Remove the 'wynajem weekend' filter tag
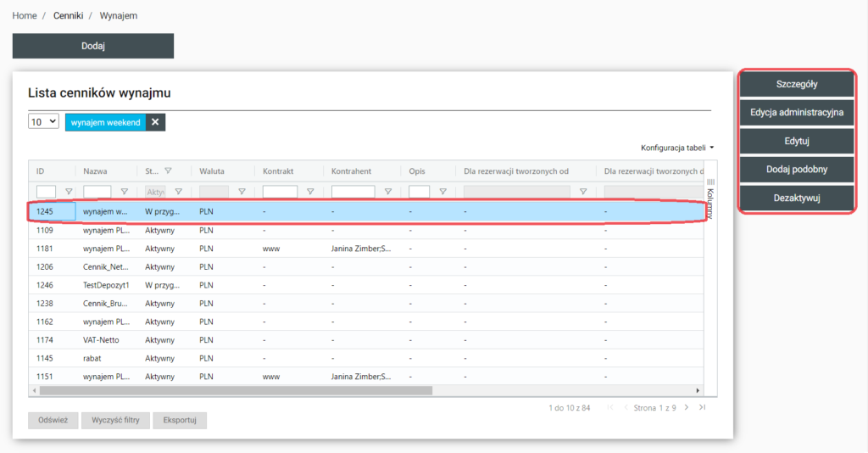 pos(154,122)
